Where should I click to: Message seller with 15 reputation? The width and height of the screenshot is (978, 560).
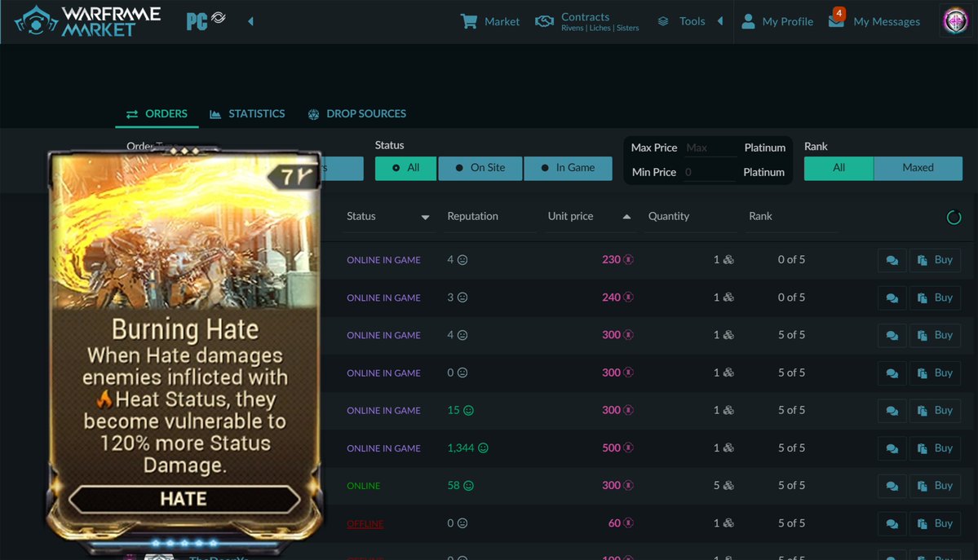point(892,411)
